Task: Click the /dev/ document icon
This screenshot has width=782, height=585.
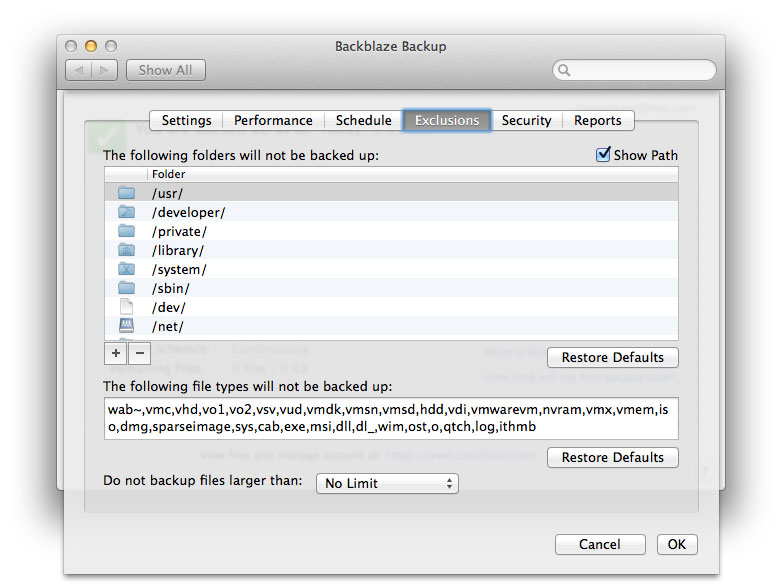Action: pyautogui.click(x=127, y=307)
